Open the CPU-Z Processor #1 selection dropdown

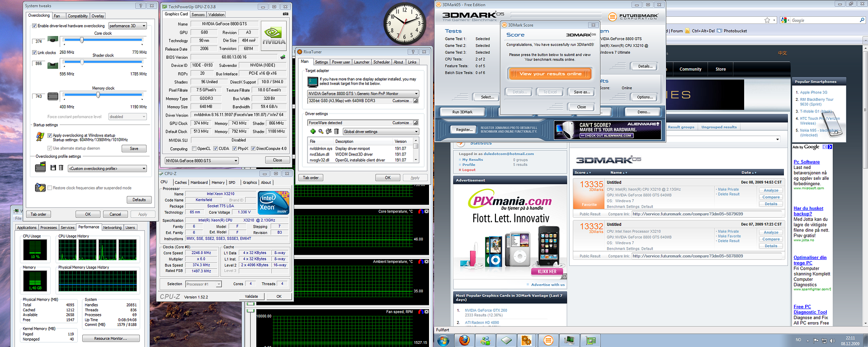click(203, 284)
